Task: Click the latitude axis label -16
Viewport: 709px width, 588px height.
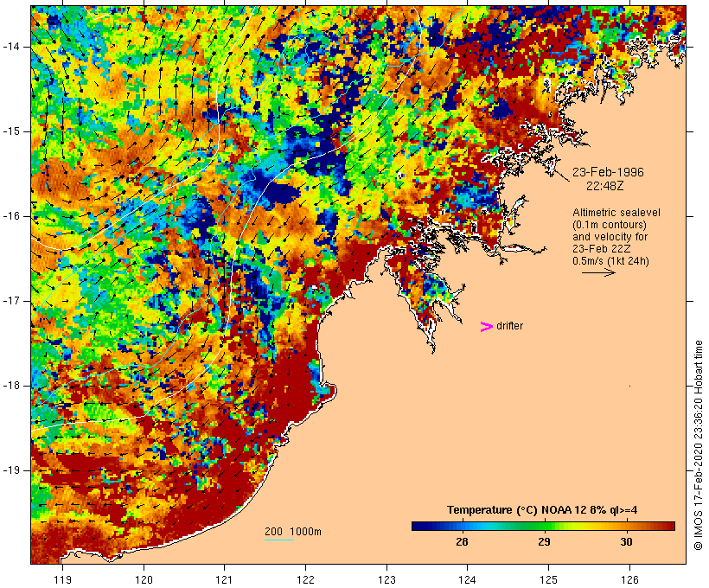Action: pyautogui.click(x=11, y=216)
